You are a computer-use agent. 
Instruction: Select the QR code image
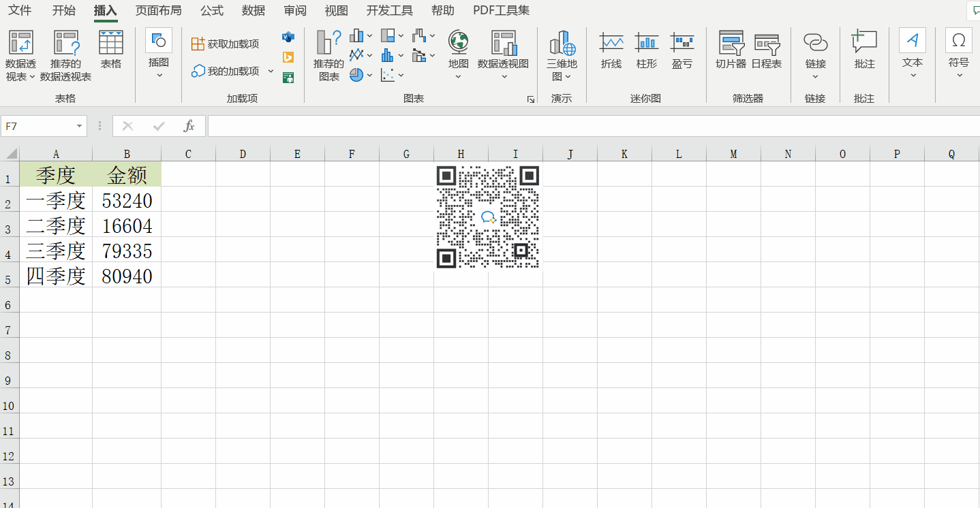tap(488, 217)
